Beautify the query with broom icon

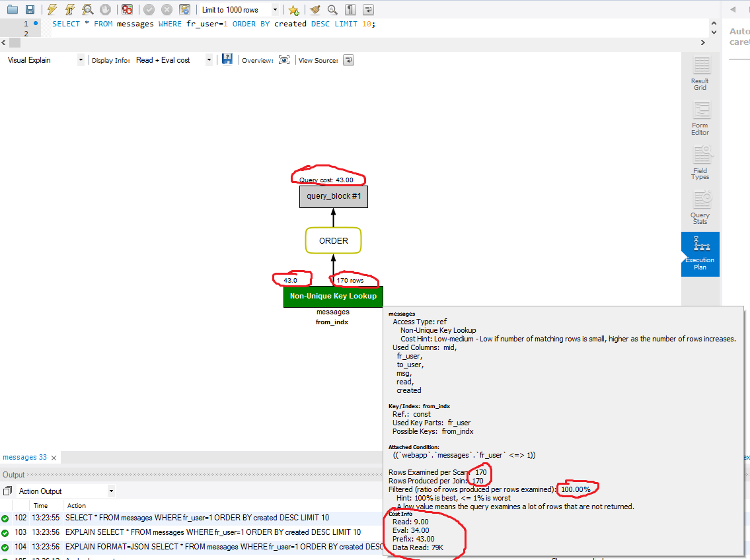[315, 9]
